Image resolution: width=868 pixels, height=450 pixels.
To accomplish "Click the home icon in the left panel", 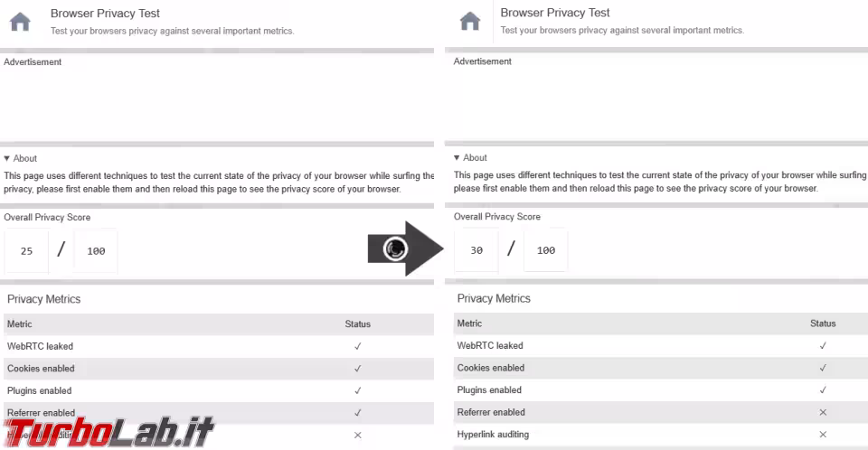I will [20, 22].
